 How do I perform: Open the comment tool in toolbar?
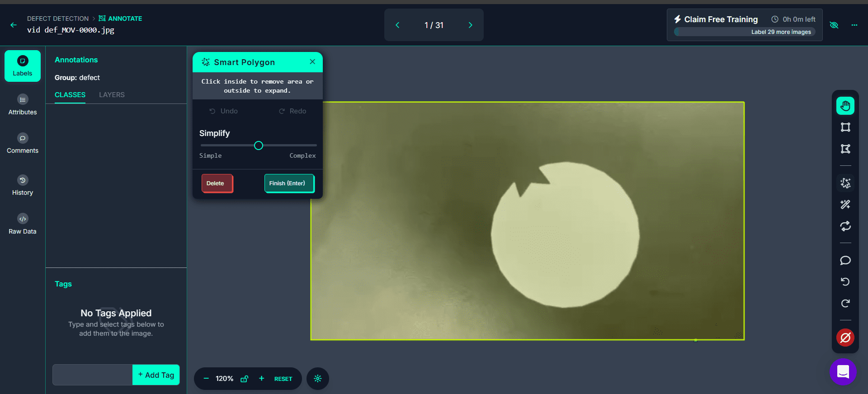845,260
